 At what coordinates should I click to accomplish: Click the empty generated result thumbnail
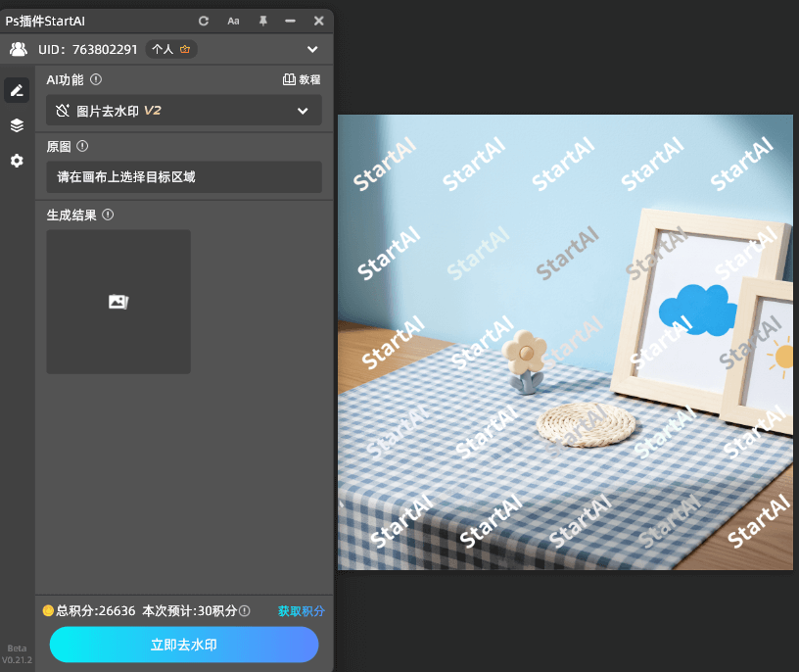[x=118, y=302]
